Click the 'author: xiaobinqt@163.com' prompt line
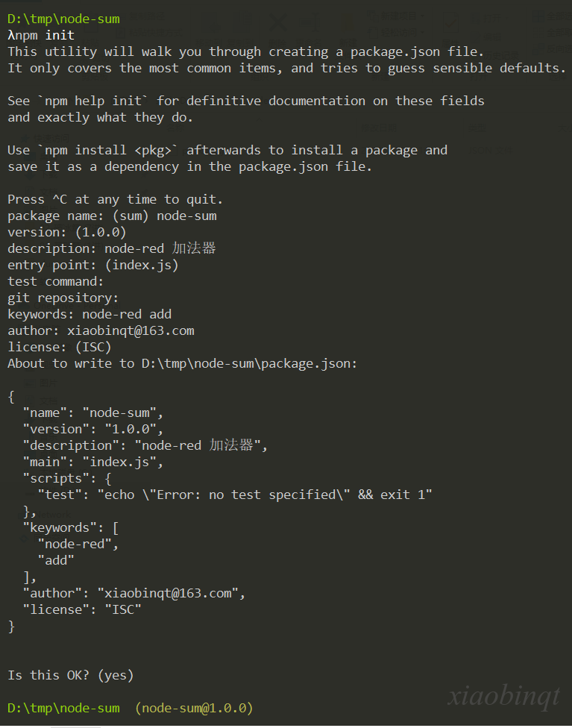The image size is (572, 728). [101, 330]
